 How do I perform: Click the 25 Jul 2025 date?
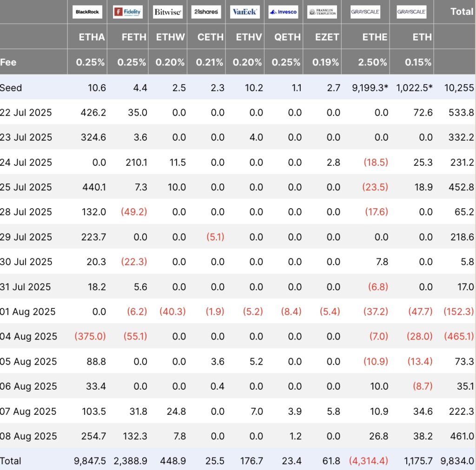point(26,187)
